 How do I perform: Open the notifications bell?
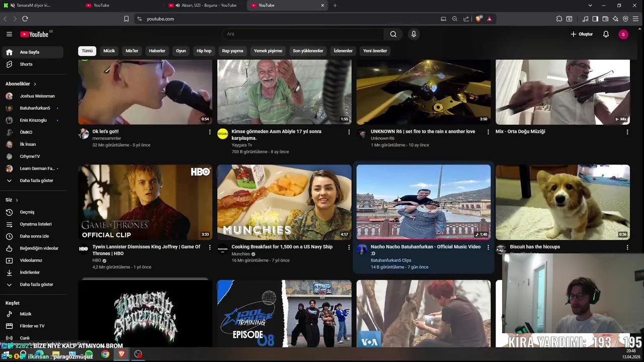(606, 34)
